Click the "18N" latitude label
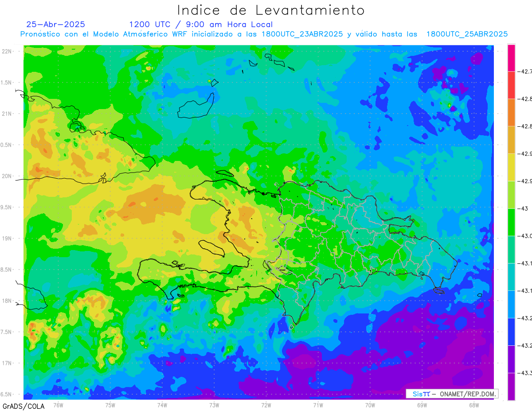The image size is (532, 411). pos(7,301)
